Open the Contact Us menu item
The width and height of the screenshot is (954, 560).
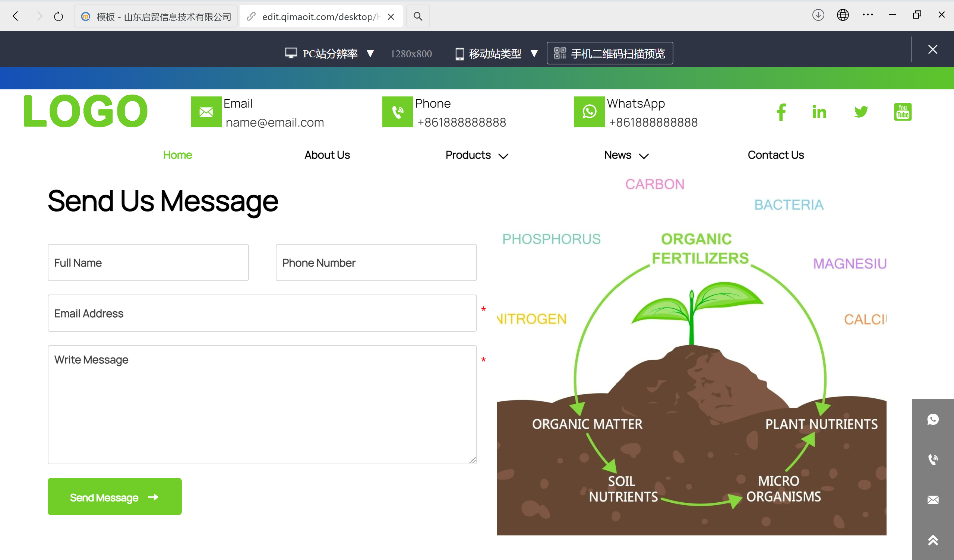coord(776,155)
